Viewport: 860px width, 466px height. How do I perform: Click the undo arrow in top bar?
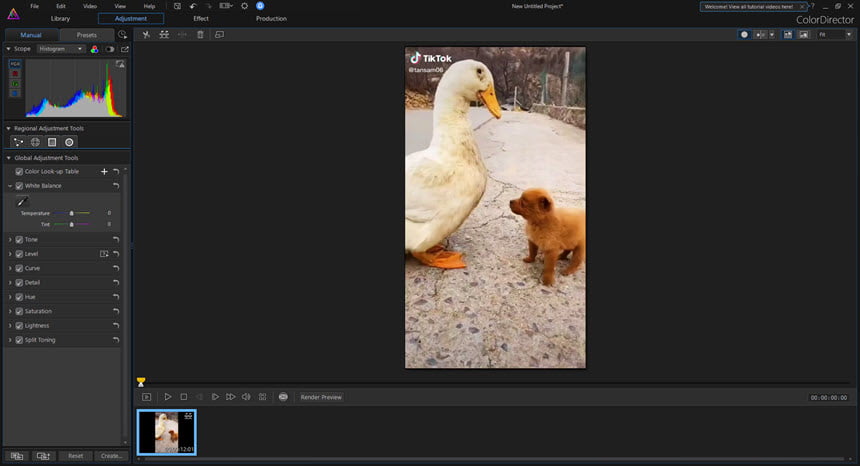pos(193,6)
